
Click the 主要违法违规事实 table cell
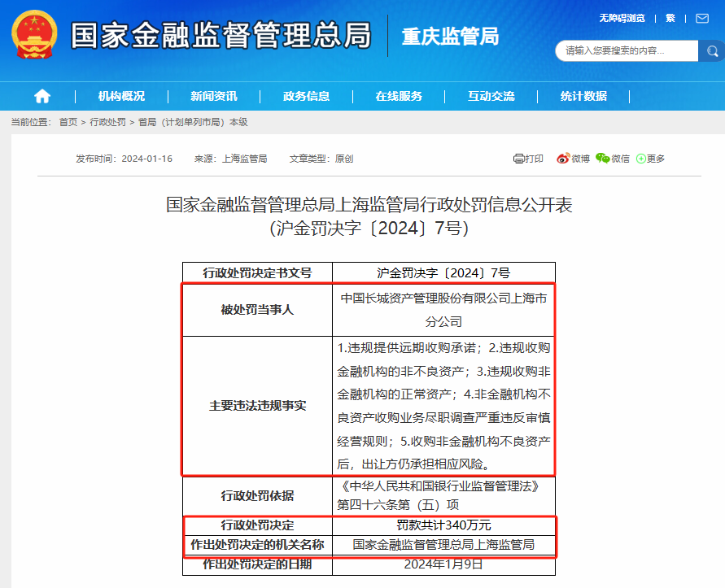[258, 406]
